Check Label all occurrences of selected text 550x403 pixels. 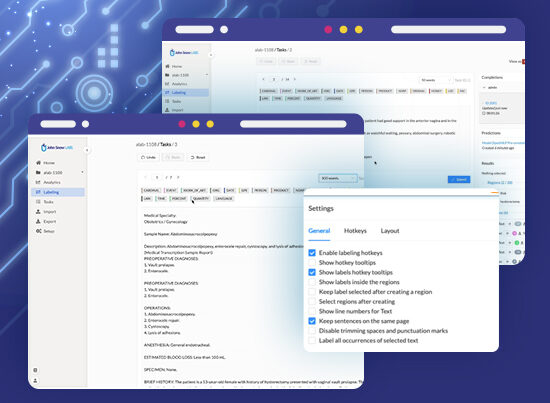pyautogui.click(x=312, y=341)
